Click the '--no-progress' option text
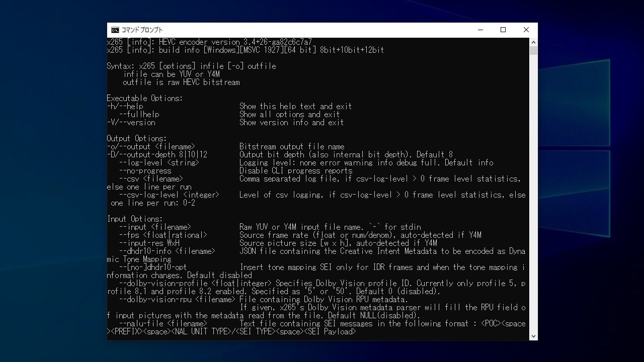This screenshot has width=644, height=362. [x=145, y=171]
